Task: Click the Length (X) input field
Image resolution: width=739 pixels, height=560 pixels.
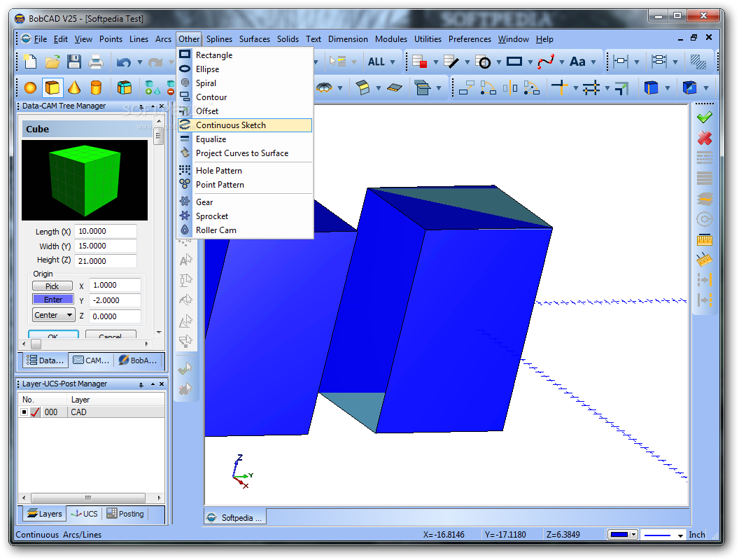Action: 105,231
